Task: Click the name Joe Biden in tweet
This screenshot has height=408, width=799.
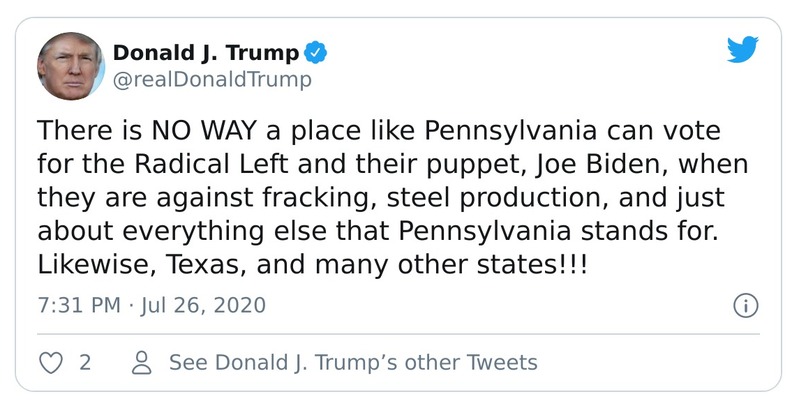Action: pos(603,164)
